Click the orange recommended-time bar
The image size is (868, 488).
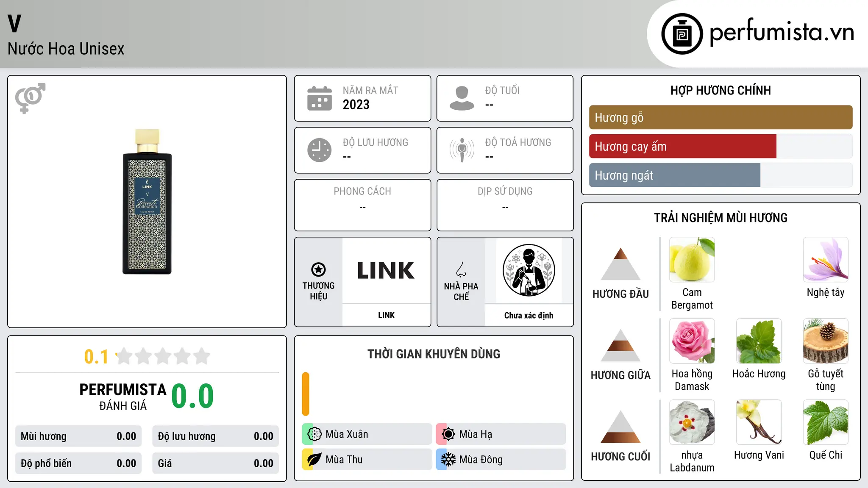click(x=306, y=394)
